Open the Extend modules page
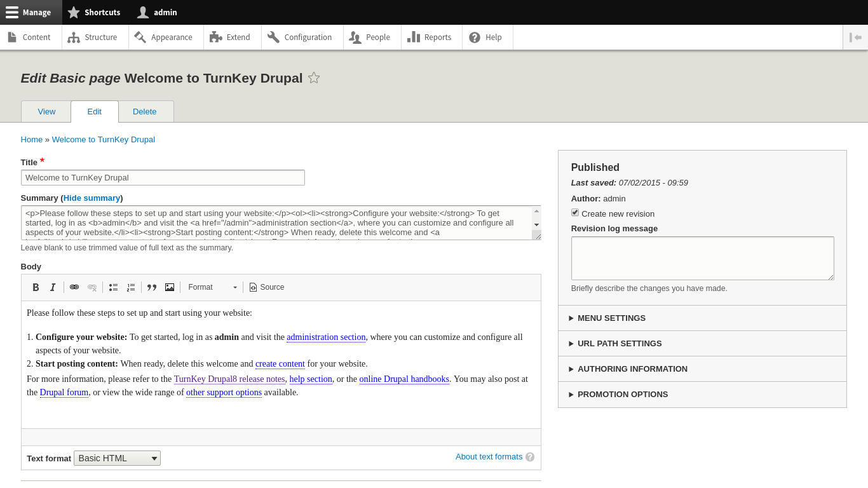 click(x=233, y=37)
